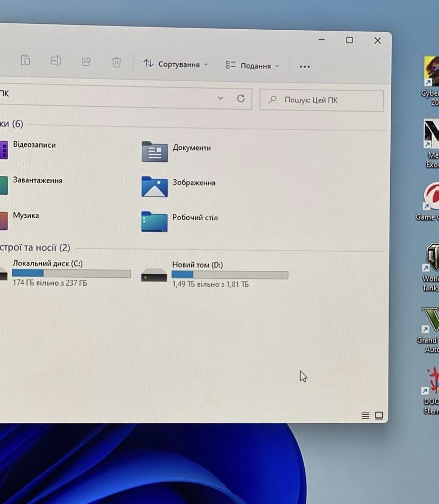This screenshot has width=439, height=504.
Task: Open address bar history chevron
Action: point(220,98)
